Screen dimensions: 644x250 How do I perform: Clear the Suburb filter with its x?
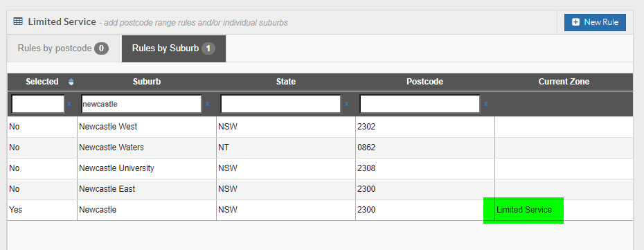208,104
